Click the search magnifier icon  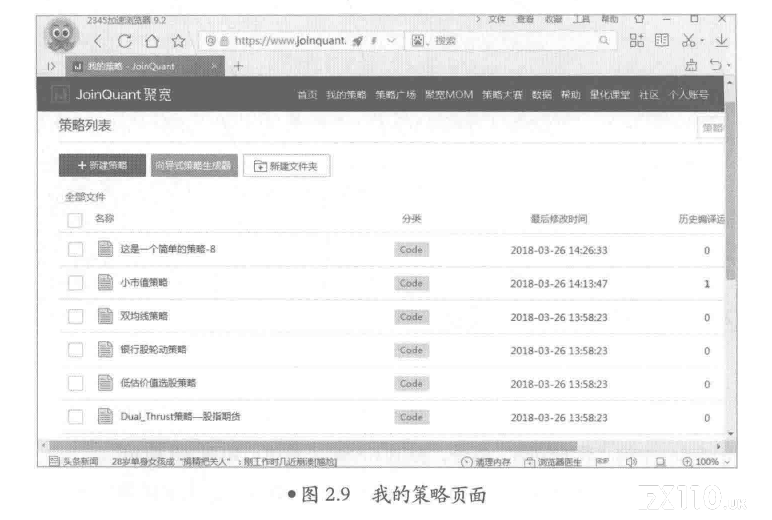pos(604,40)
